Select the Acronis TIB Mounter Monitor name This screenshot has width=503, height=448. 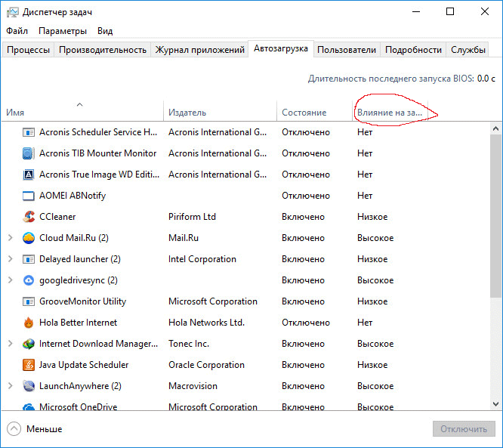(x=98, y=153)
